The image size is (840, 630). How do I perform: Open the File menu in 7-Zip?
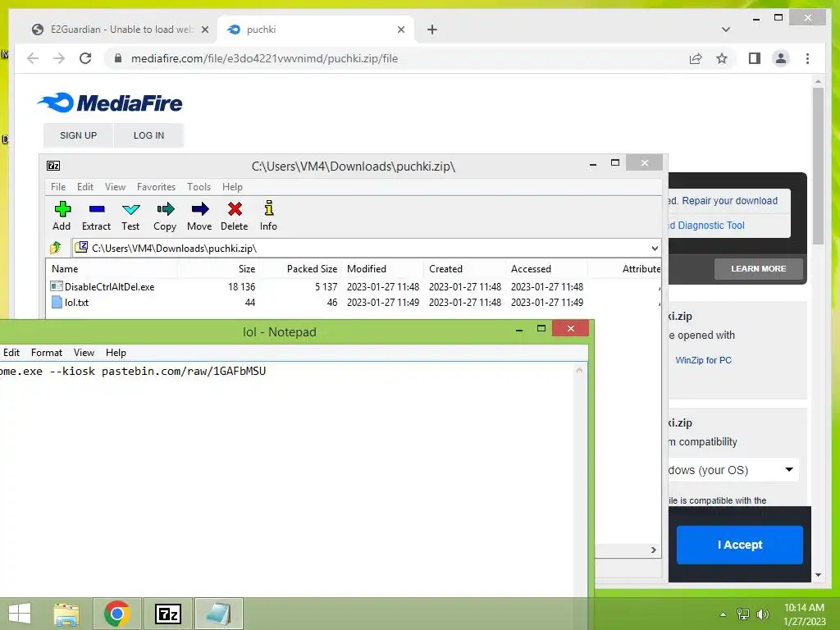58,186
